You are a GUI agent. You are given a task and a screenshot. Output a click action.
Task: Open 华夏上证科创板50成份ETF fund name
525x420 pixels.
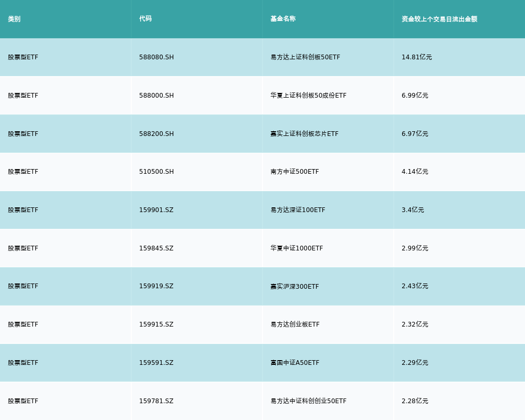(x=308, y=96)
